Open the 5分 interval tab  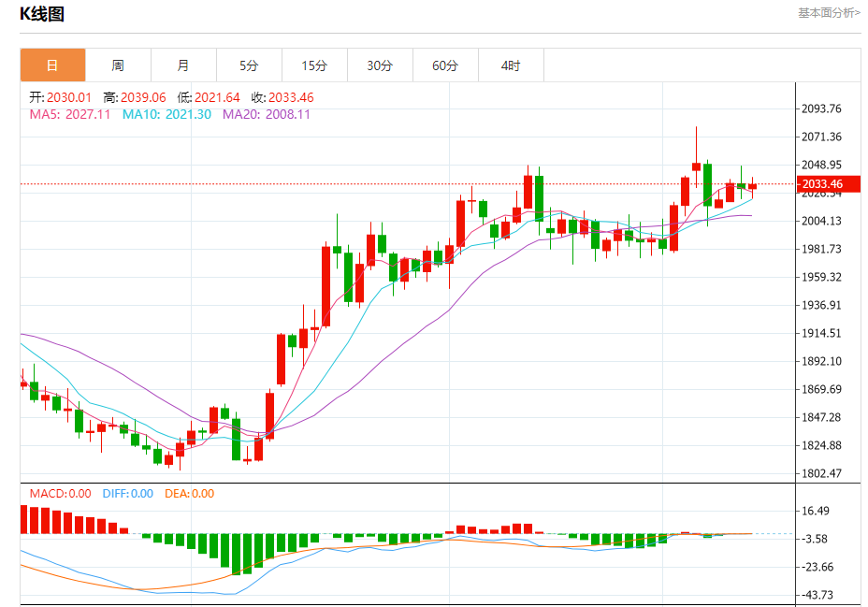tap(249, 65)
